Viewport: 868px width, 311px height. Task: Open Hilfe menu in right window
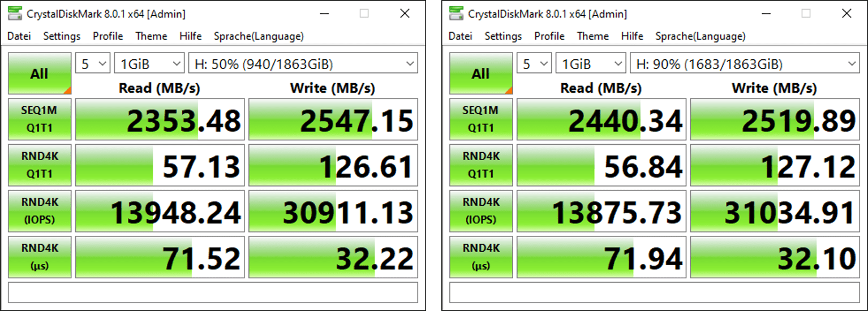[632, 36]
